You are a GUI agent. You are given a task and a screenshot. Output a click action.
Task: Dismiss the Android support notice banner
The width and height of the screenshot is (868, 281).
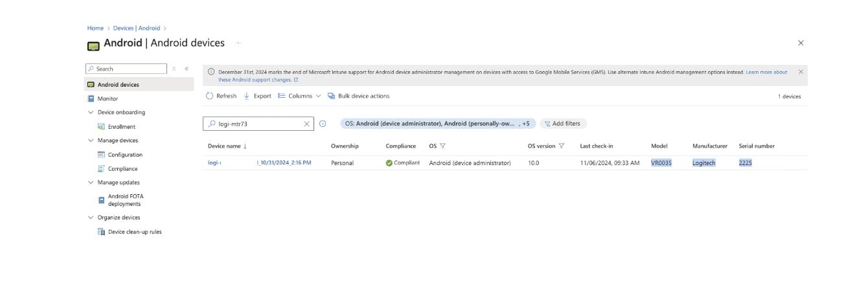pos(801,72)
